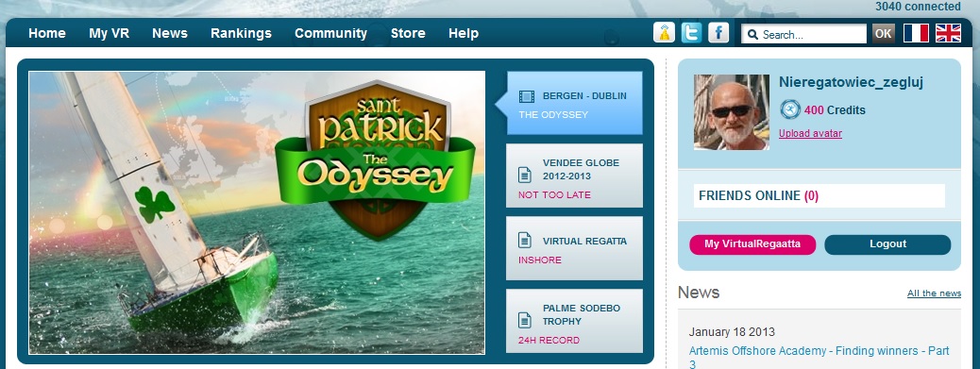Select the Virtual Regatta Inshore tab
The image size is (980, 369).
(574, 248)
